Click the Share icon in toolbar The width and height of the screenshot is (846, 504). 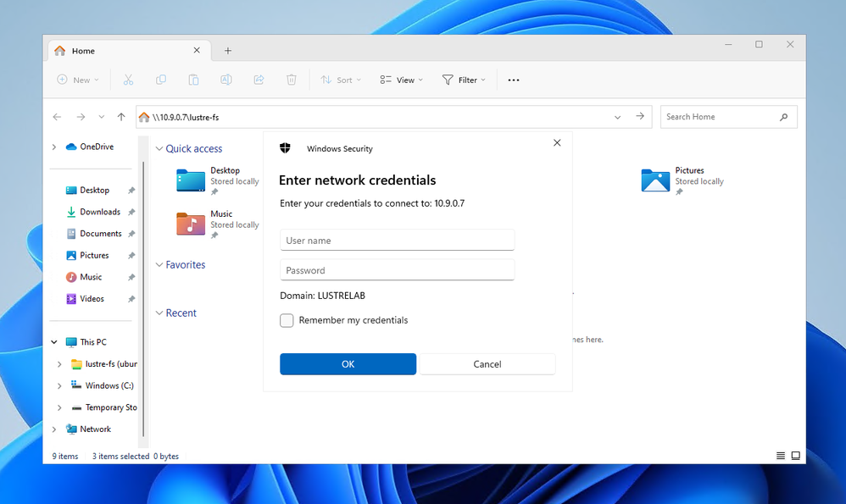click(259, 80)
